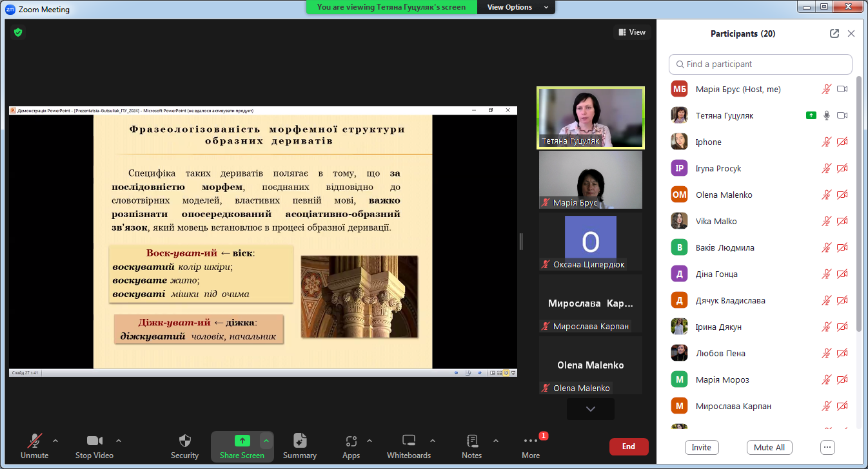
Task: Open Share Screen options arrow
Action: pos(266,441)
